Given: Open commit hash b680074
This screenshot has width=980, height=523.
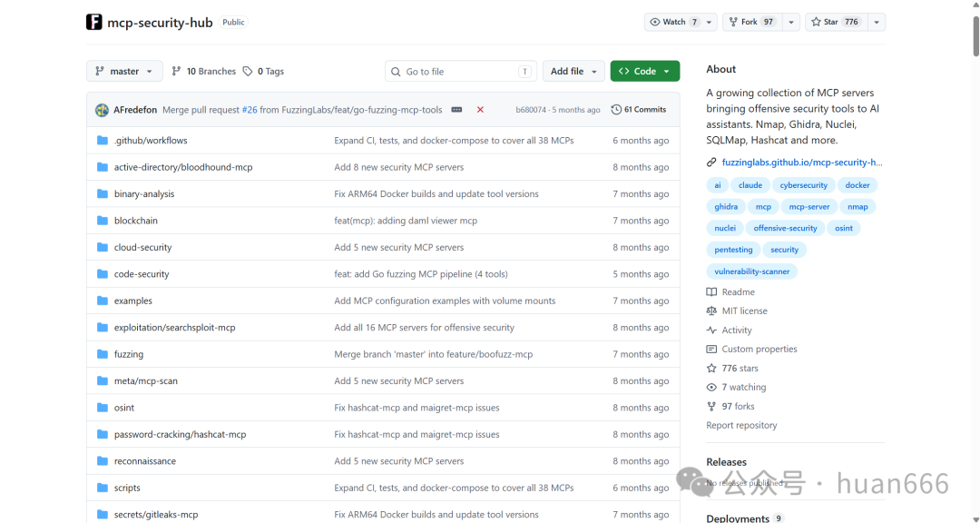Looking at the screenshot, I should 531,110.
